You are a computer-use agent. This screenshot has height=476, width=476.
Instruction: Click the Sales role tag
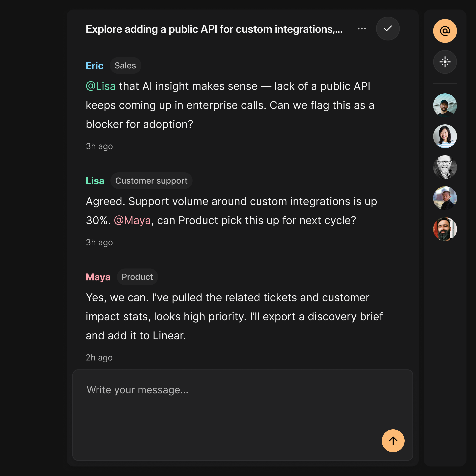(x=125, y=66)
